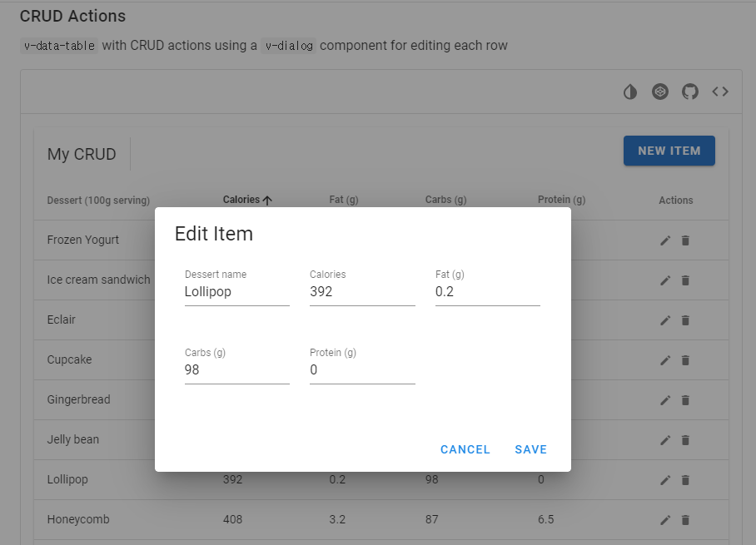The height and width of the screenshot is (545, 756).
Task: Click the Protein (g) input field
Action: tap(361, 370)
